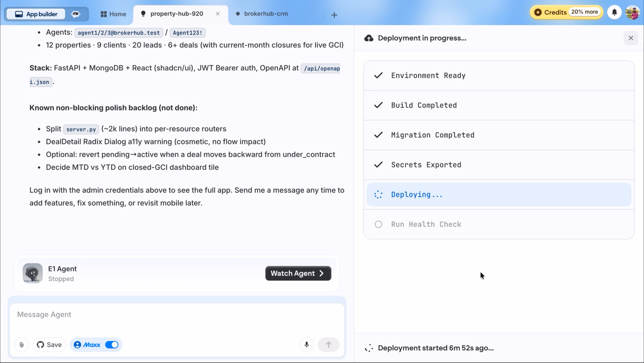Image resolution: width=644 pixels, height=363 pixels.
Task: Click the Secrets Exported checkmark icon
Action: click(378, 165)
